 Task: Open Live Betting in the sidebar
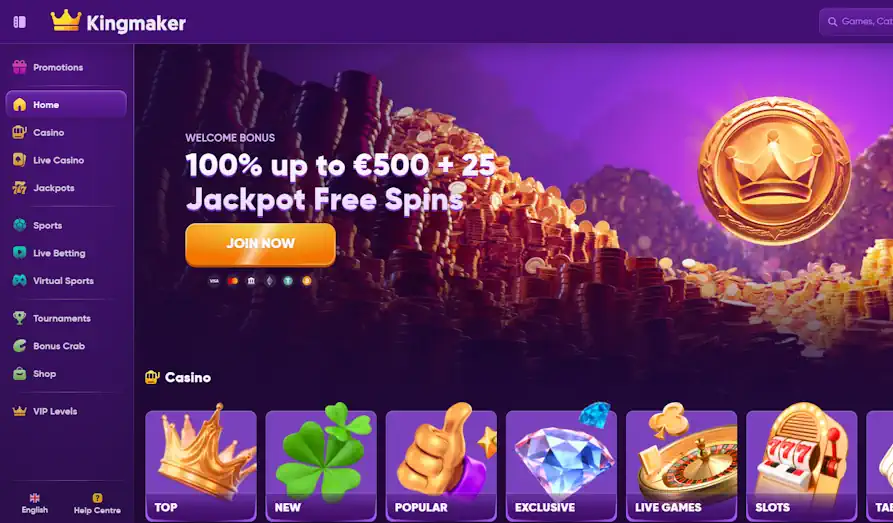(59, 253)
